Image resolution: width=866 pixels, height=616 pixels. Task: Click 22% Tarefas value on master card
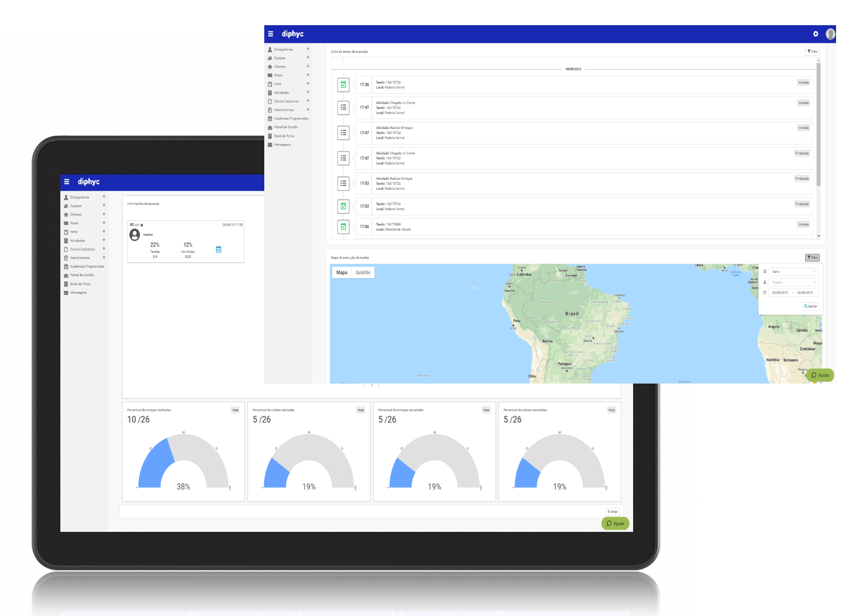tap(155, 245)
